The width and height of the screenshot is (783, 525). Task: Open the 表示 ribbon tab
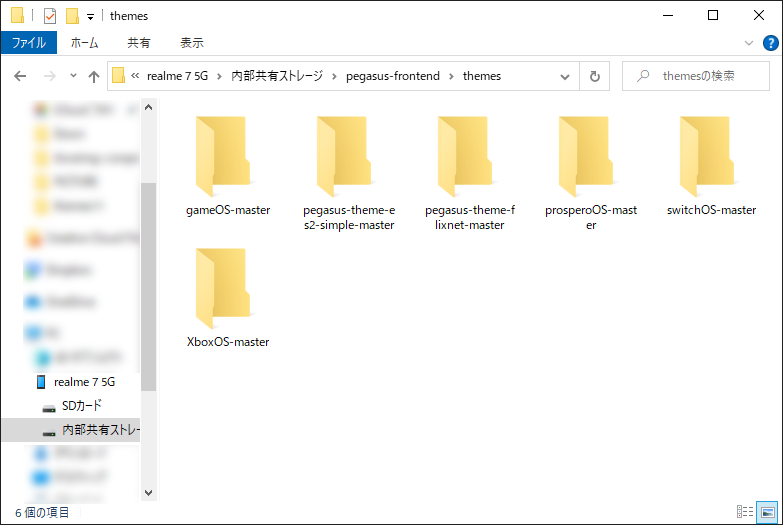(192, 42)
